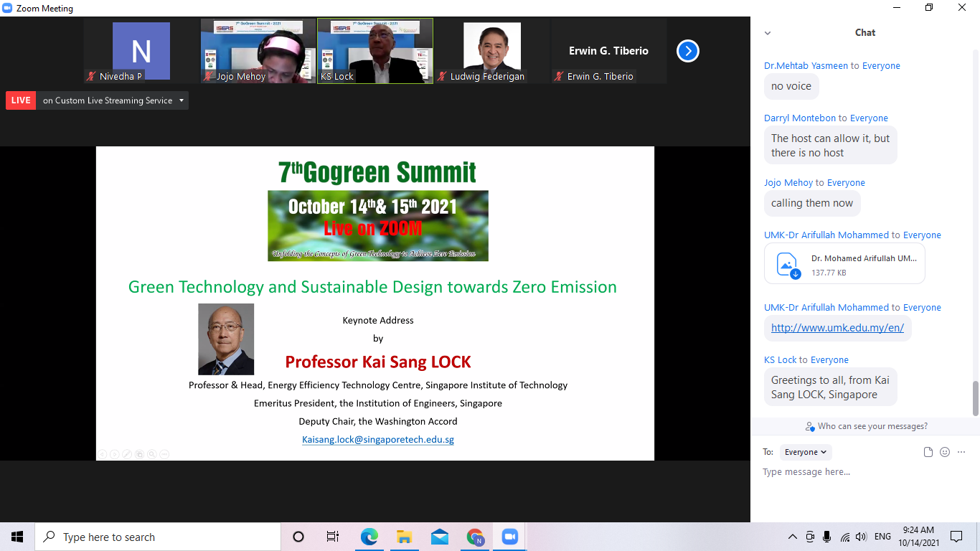Image resolution: width=980 pixels, height=551 pixels.
Task: Click Meet Now camera icon in tray
Action: tap(810, 537)
